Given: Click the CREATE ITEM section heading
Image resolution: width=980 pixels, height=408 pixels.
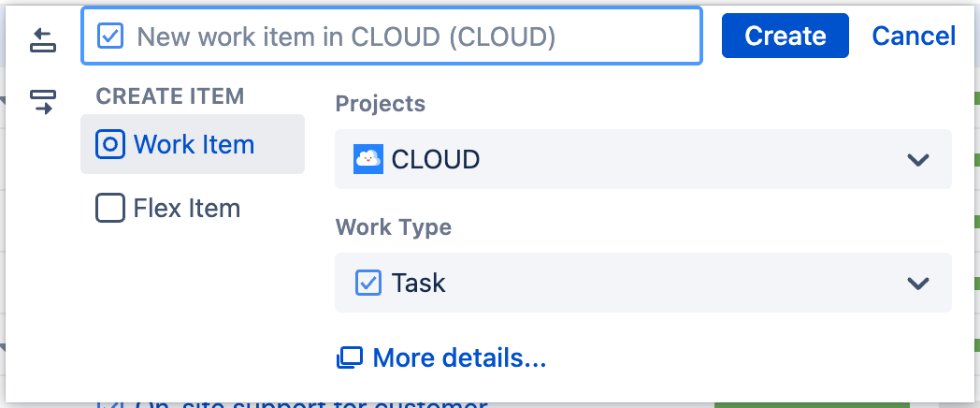Looking at the screenshot, I should click(x=170, y=95).
